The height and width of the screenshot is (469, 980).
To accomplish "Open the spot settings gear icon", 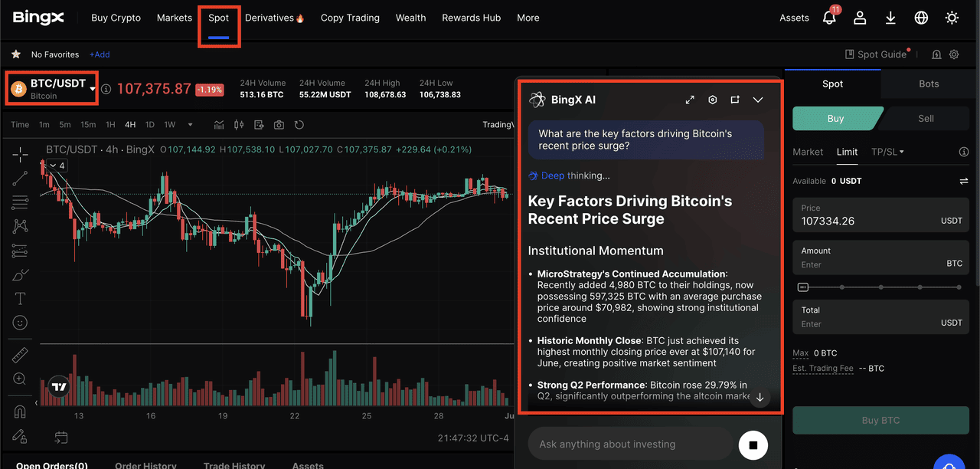I will coord(954,54).
